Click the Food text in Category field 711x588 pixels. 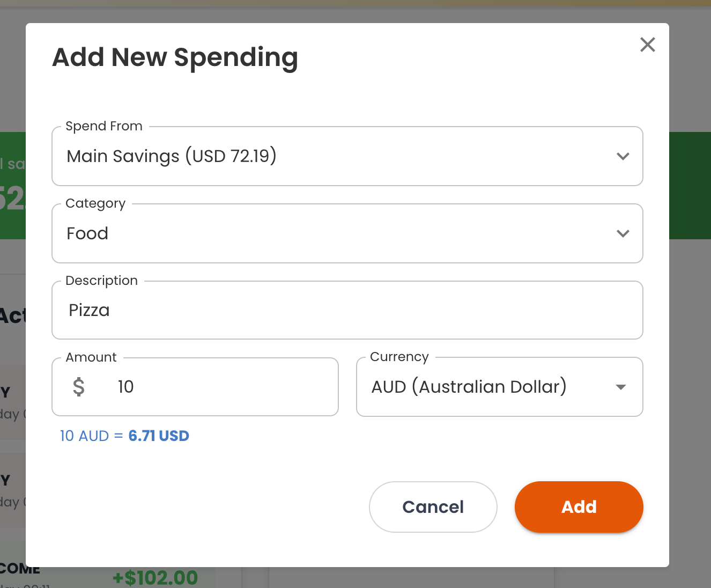[87, 233]
